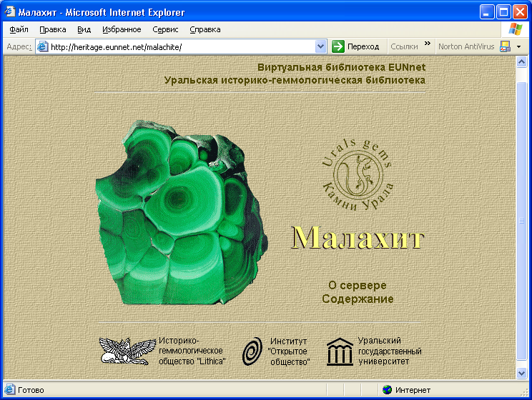Click the university building logo
The image size is (532, 400).
340,351
